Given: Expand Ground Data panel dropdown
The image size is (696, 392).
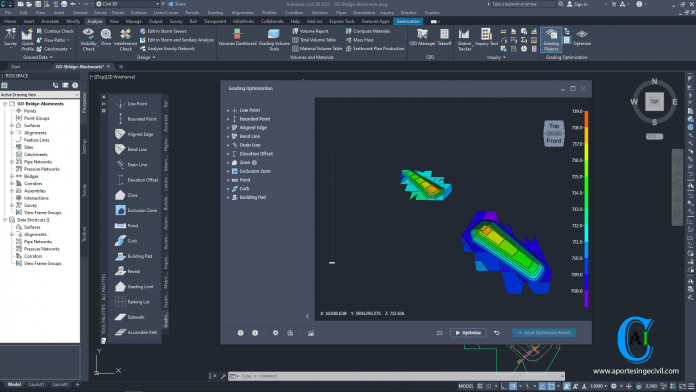Looking at the screenshot, I should (38, 57).
